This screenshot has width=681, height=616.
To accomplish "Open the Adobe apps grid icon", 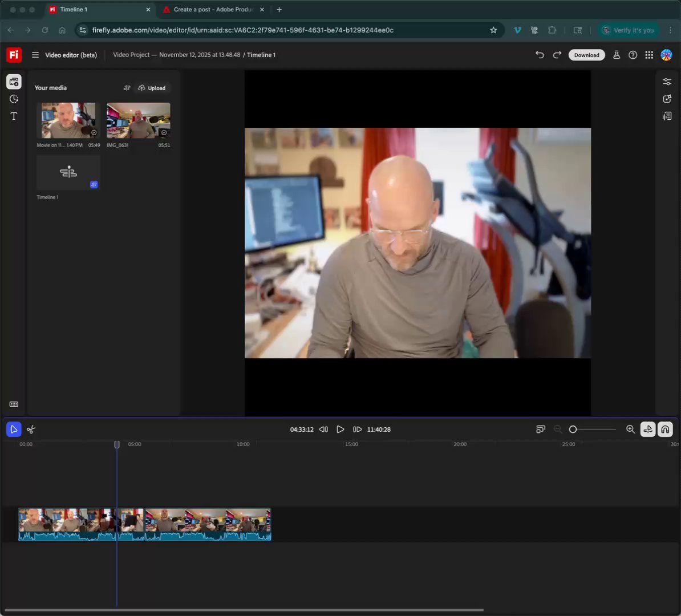I will point(649,55).
